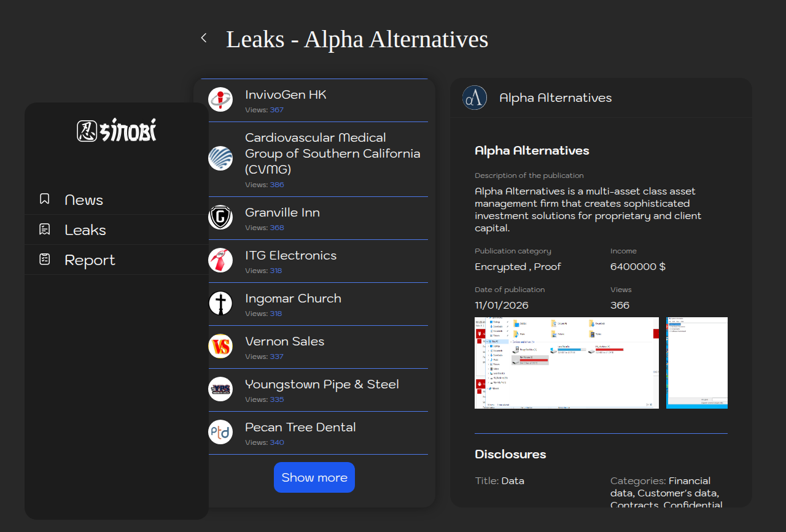Viewport: 786px width, 532px height.
Task: Select the InvivoGen HK logo icon
Action: [220, 99]
